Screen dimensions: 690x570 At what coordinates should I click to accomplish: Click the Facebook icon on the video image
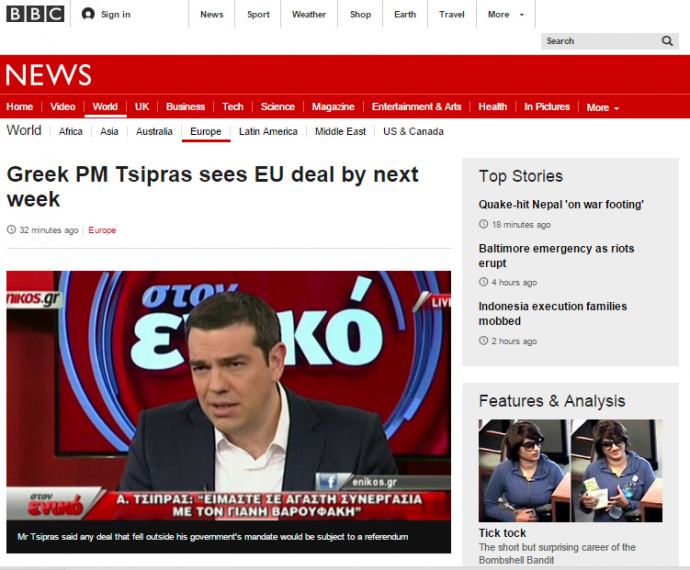coord(327,481)
